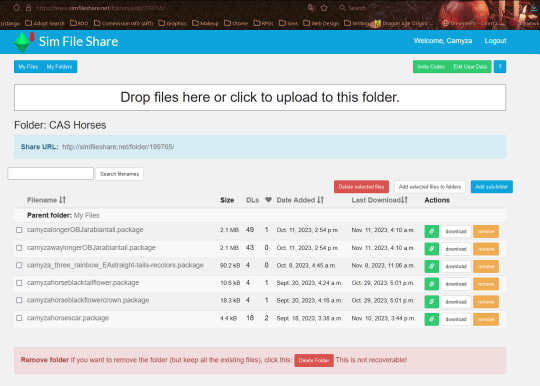This screenshot has width=540, height=386.
Task: Click the shield tracking protection icon
Action: click(16, 8)
